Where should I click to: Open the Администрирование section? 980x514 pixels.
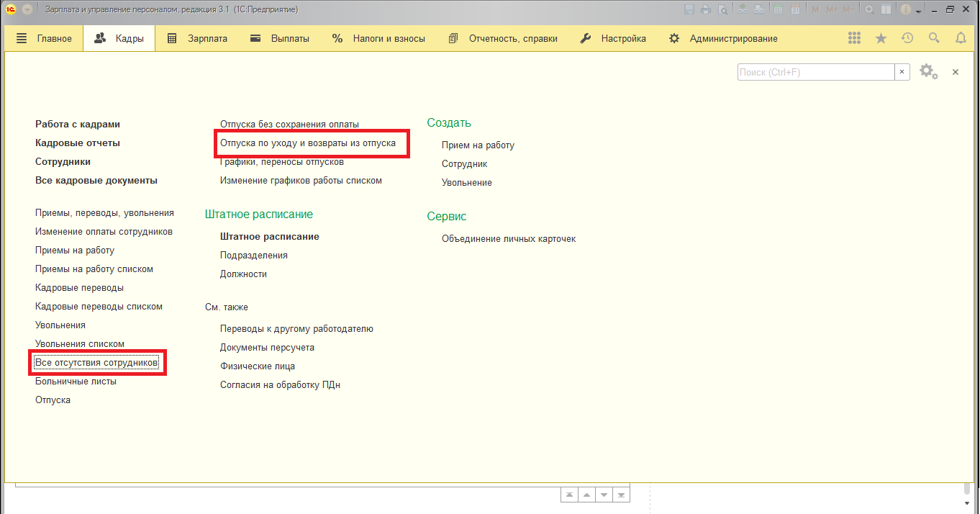pos(723,38)
